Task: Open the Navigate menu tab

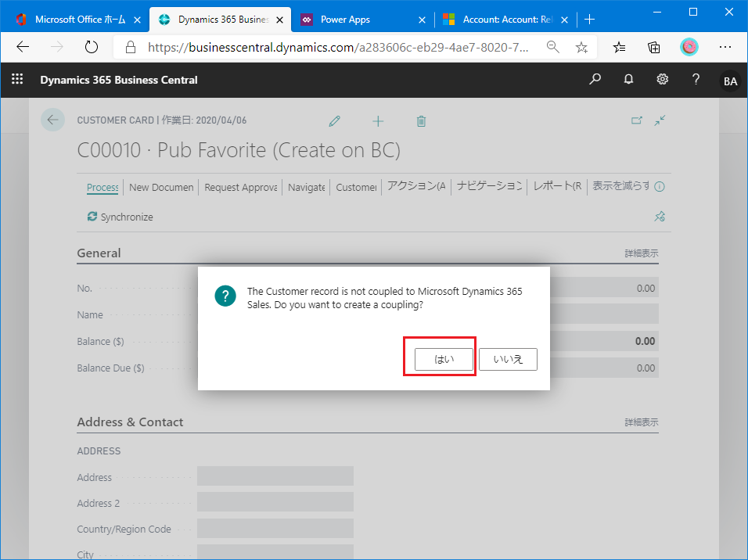Action: coord(306,187)
